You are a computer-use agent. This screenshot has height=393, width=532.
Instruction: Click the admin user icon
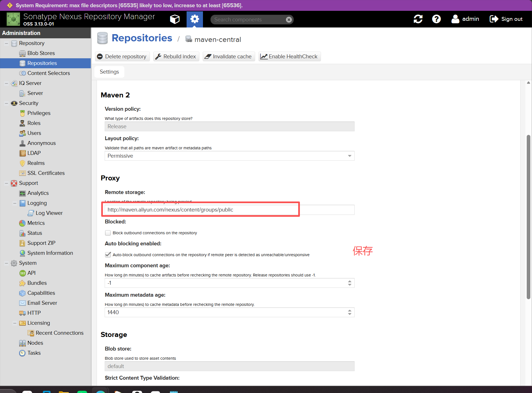point(455,19)
